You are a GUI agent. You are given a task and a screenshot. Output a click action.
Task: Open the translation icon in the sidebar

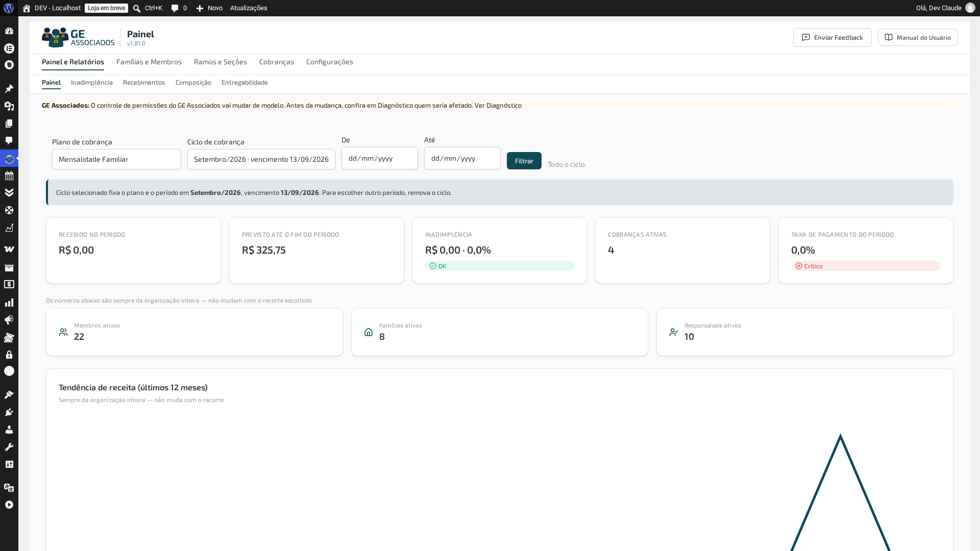9,488
